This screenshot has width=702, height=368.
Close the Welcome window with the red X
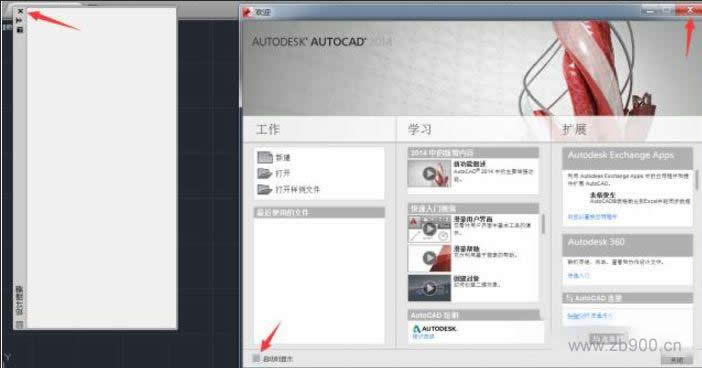click(690, 10)
